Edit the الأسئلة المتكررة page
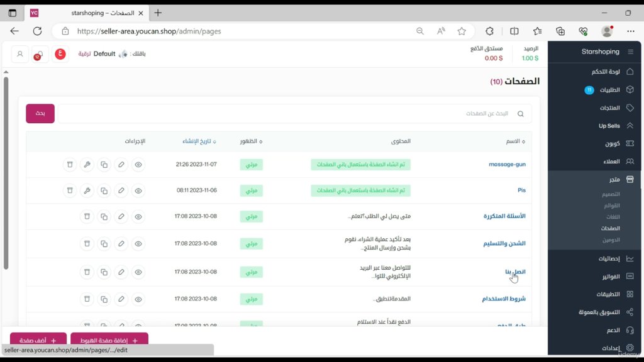 coord(121,217)
